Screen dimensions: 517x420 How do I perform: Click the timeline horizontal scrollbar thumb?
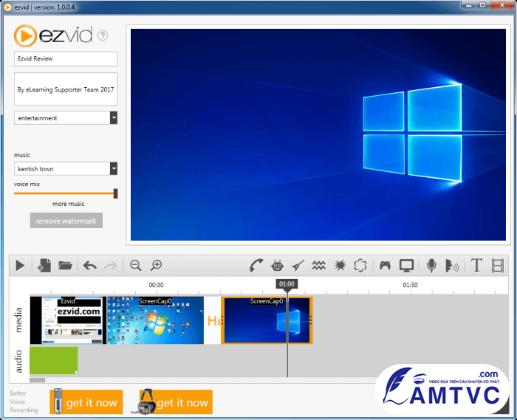pyautogui.click(x=37, y=380)
